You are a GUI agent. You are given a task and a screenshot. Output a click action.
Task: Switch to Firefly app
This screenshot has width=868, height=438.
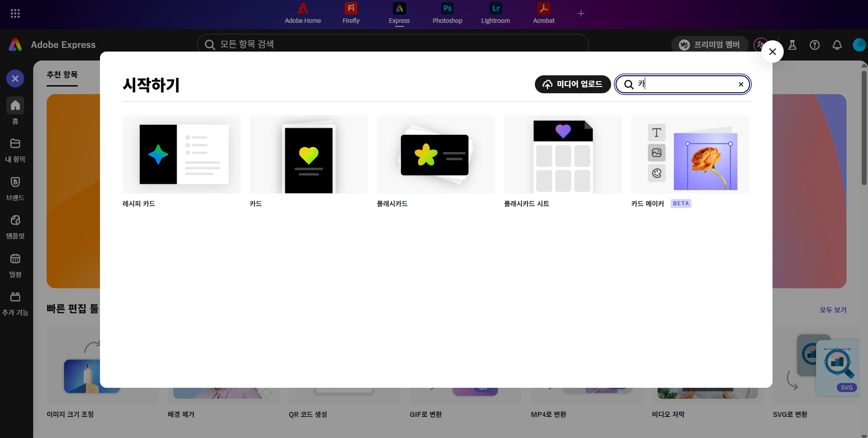(351, 14)
